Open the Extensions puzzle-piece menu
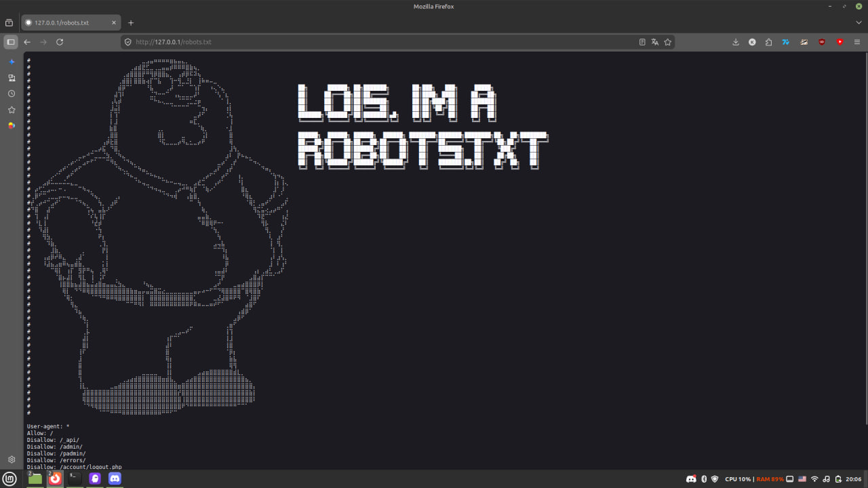The width and height of the screenshot is (868, 488). coord(768,42)
